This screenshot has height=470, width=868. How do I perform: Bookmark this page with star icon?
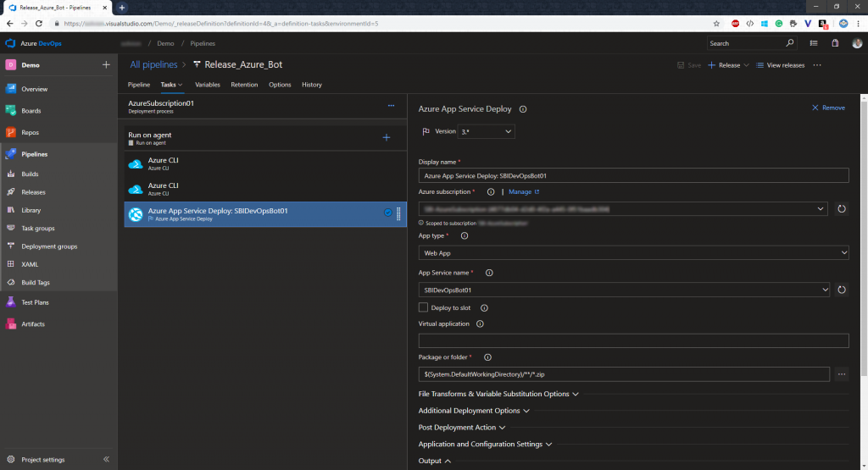coord(716,24)
